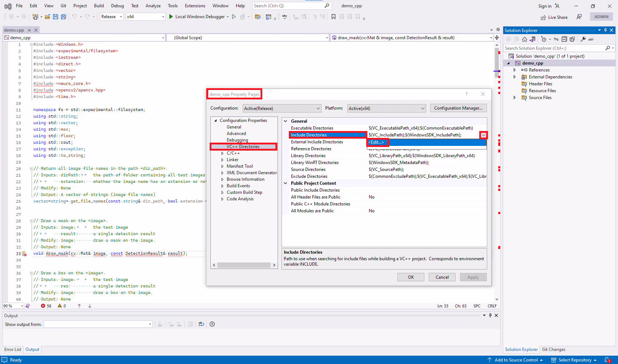Start Local Windows Debugger green arrow

[171, 17]
